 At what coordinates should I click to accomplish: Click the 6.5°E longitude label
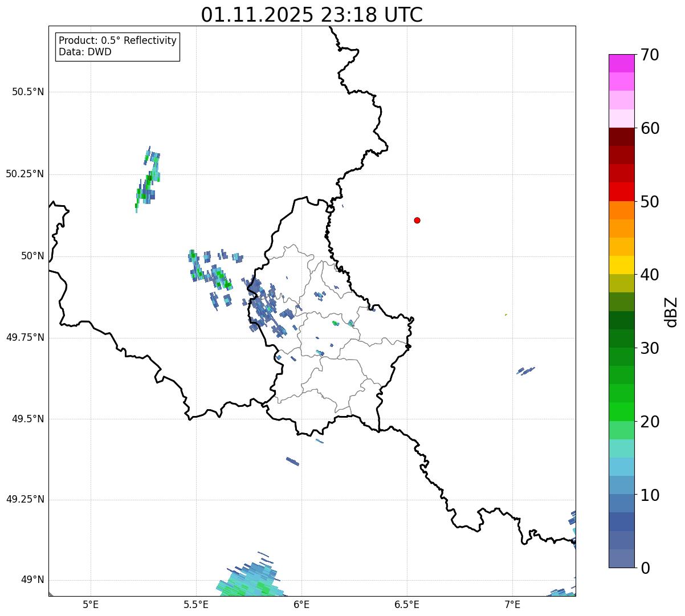point(407,604)
